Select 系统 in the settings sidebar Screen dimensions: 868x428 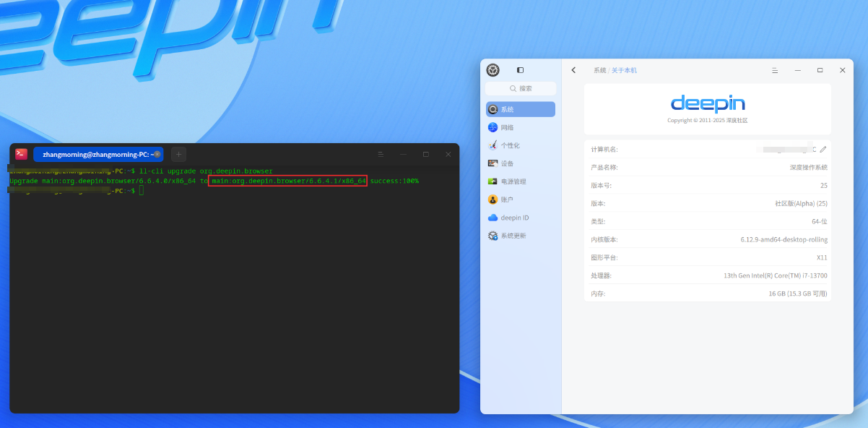(x=521, y=109)
